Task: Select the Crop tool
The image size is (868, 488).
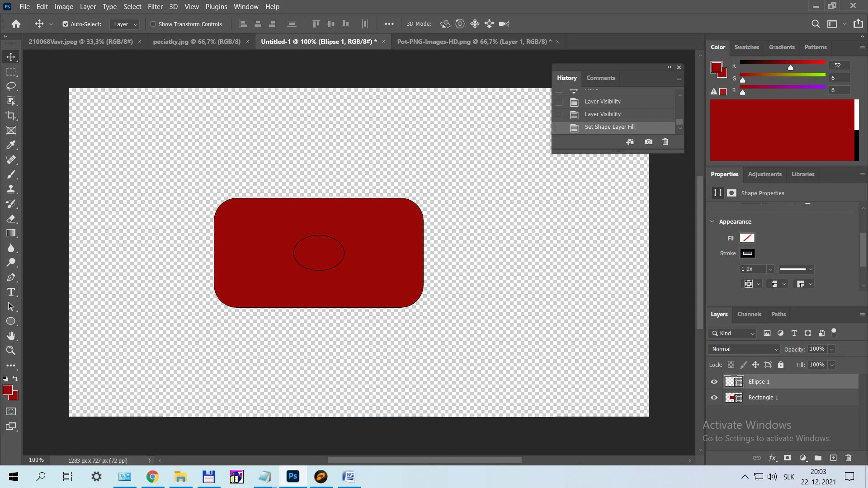Action: [11, 116]
